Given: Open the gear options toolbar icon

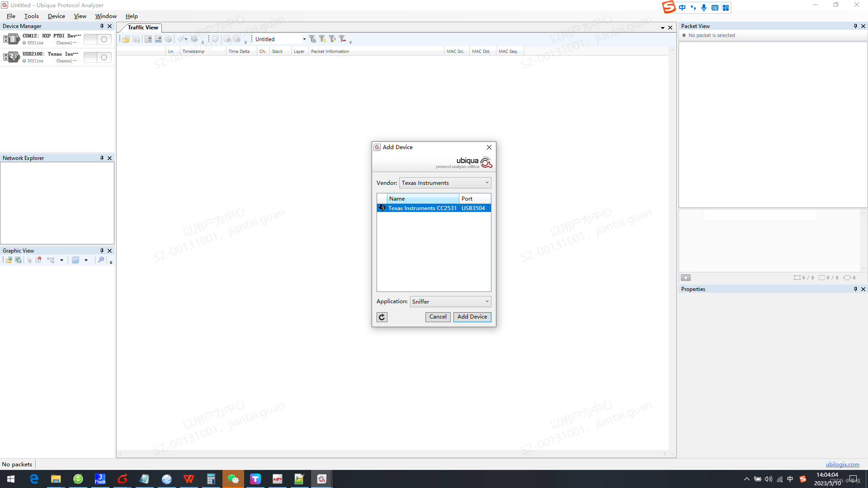Looking at the screenshot, I should point(194,39).
